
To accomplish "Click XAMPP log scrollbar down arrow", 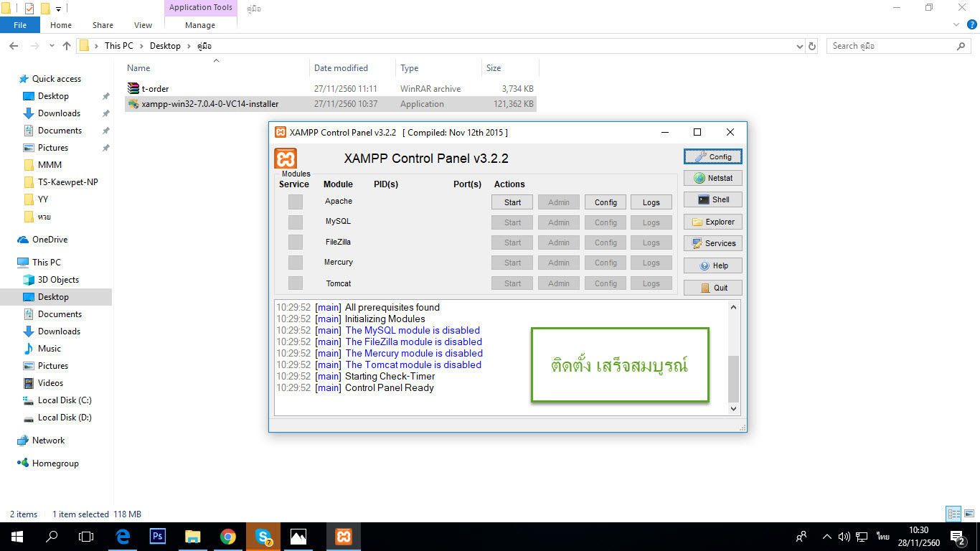I will click(x=733, y=408).
